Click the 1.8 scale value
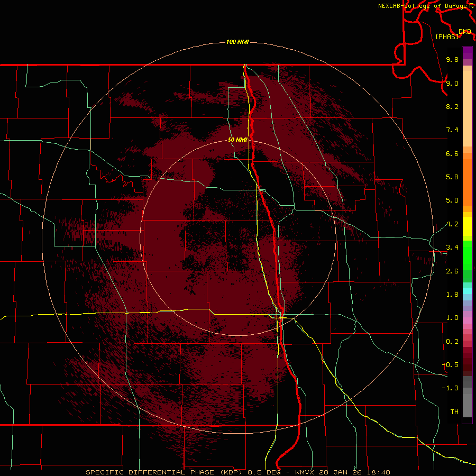476x476 pixels. [x=452, y=295]
